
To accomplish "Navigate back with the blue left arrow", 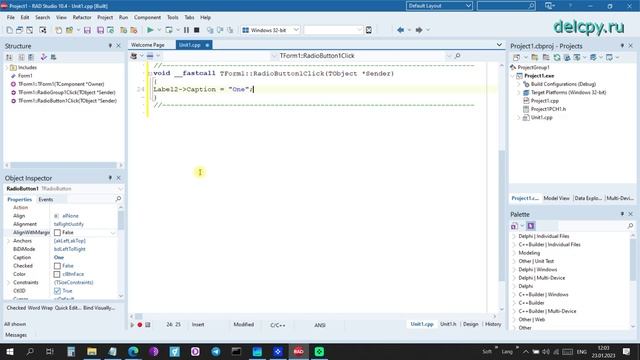I will click(x=400, y=30).
